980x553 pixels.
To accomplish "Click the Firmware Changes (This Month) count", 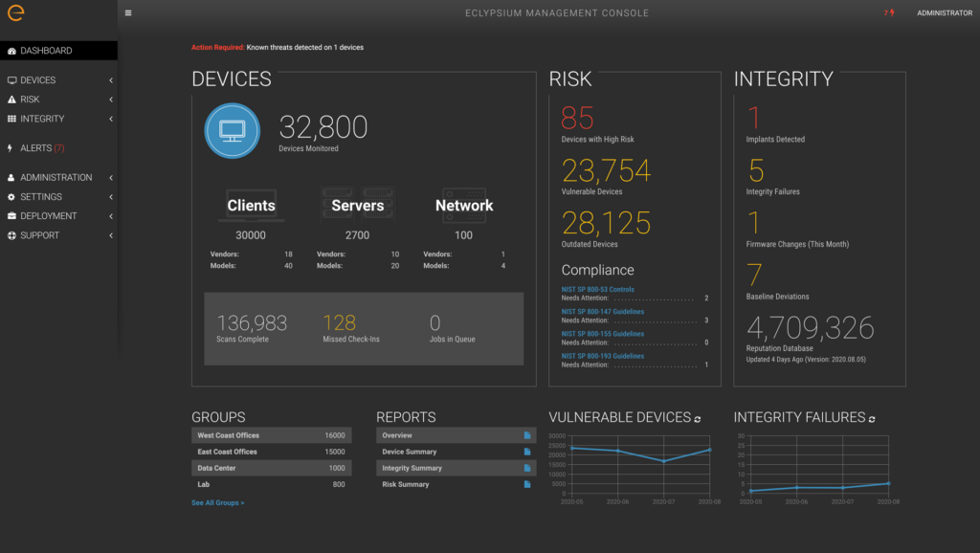I will point(754,223).
